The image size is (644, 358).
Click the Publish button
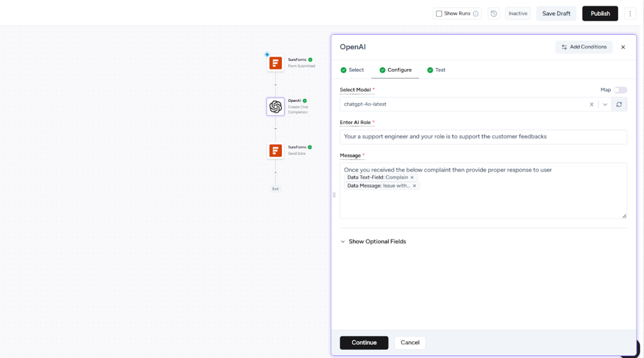600,14
